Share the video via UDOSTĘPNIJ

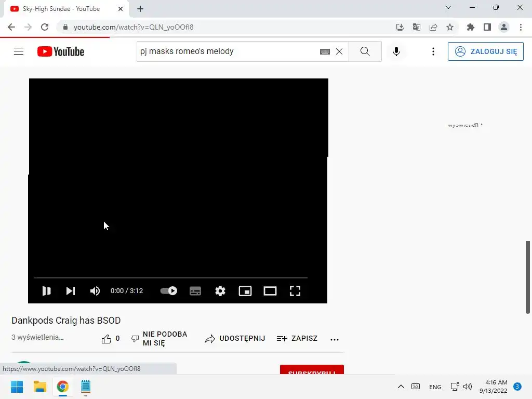point(235,339)
